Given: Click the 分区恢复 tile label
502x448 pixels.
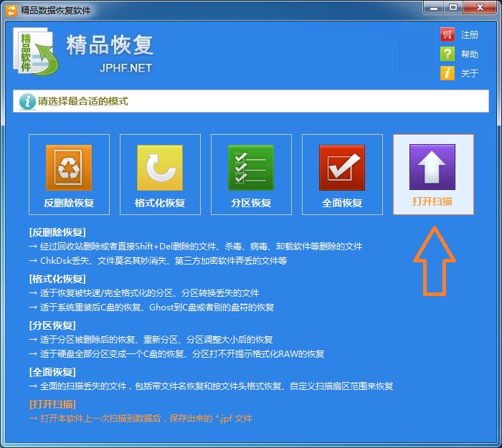Looking at the screenshot, I should (251, 203).
